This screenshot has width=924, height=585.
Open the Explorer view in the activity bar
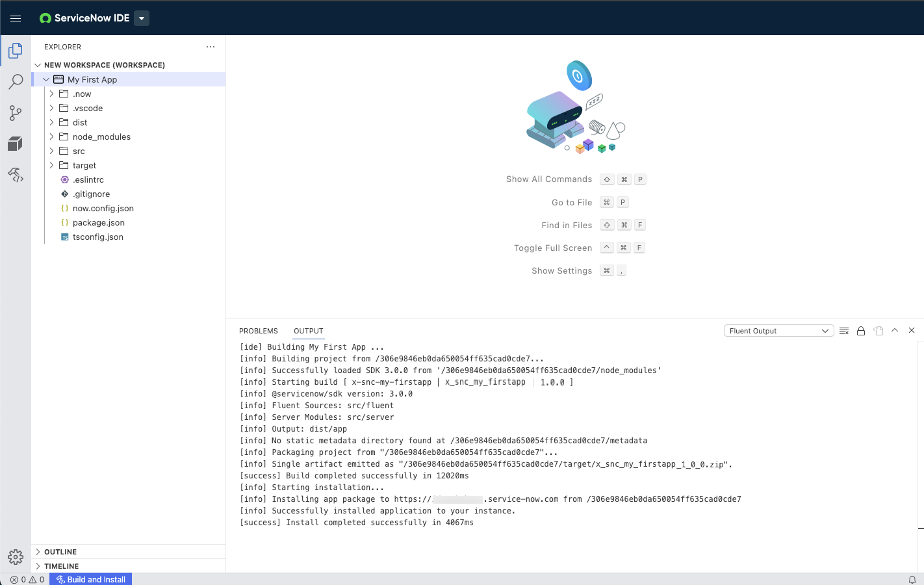(x=16, y=51)
